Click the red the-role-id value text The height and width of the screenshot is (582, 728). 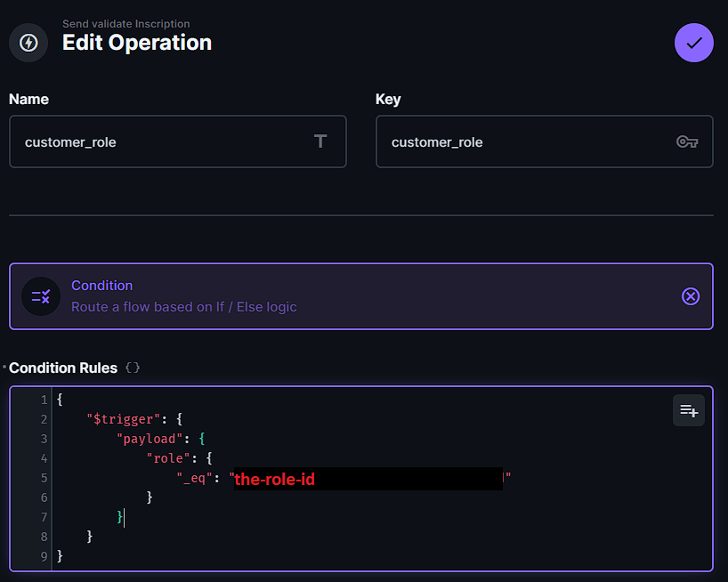coord(275,480)
